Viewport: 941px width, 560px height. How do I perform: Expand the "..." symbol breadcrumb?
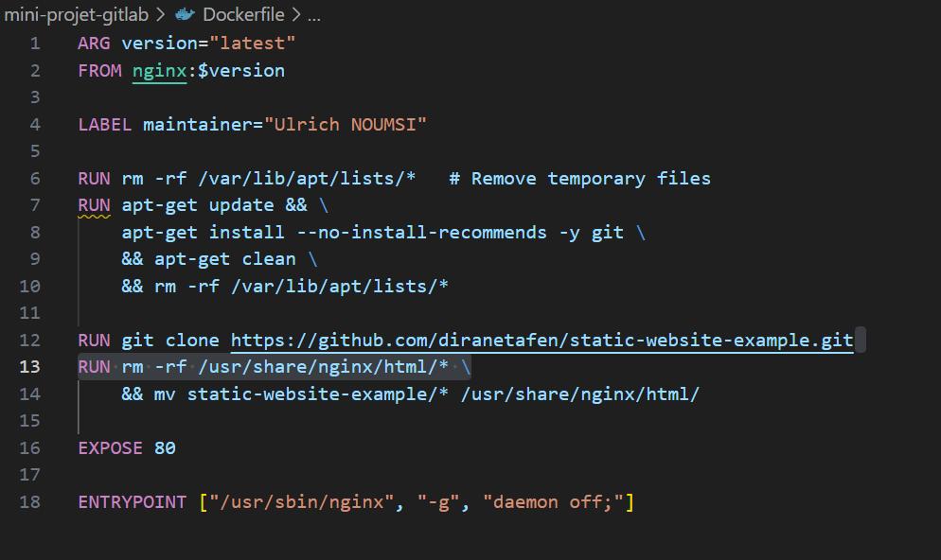[x=313, y=14]
